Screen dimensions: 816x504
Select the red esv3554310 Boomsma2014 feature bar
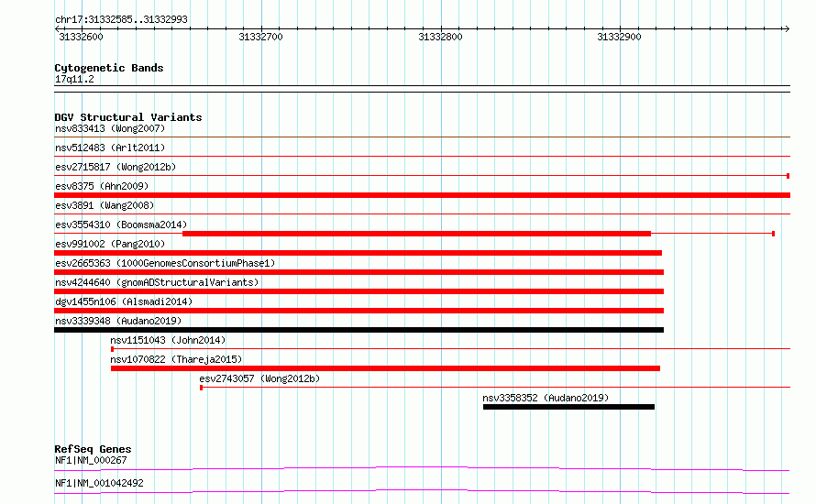(416, 234)
